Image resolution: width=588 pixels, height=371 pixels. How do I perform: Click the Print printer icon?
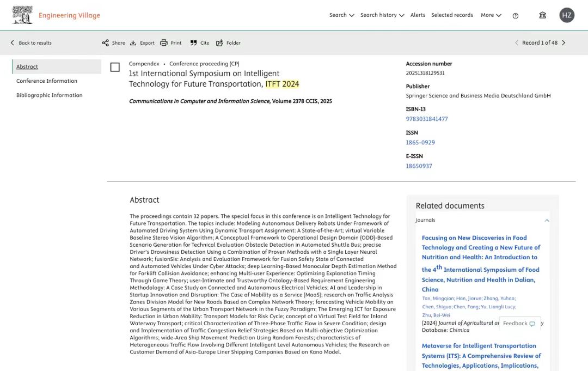pyautogui.click(x=164, y=42)
